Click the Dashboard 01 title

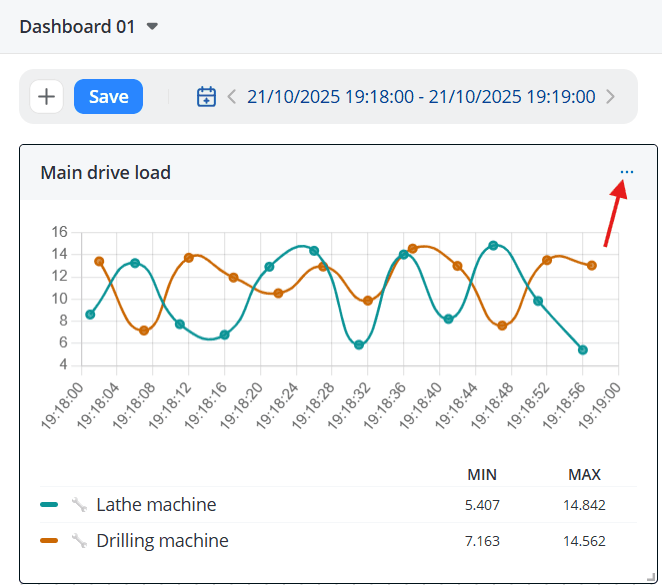77,27
